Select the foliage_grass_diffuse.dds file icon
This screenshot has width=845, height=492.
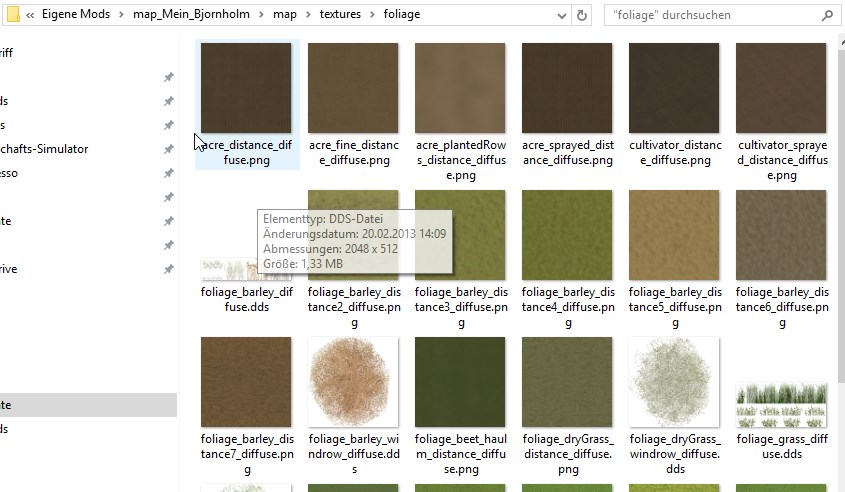click(x=781, y=405)
